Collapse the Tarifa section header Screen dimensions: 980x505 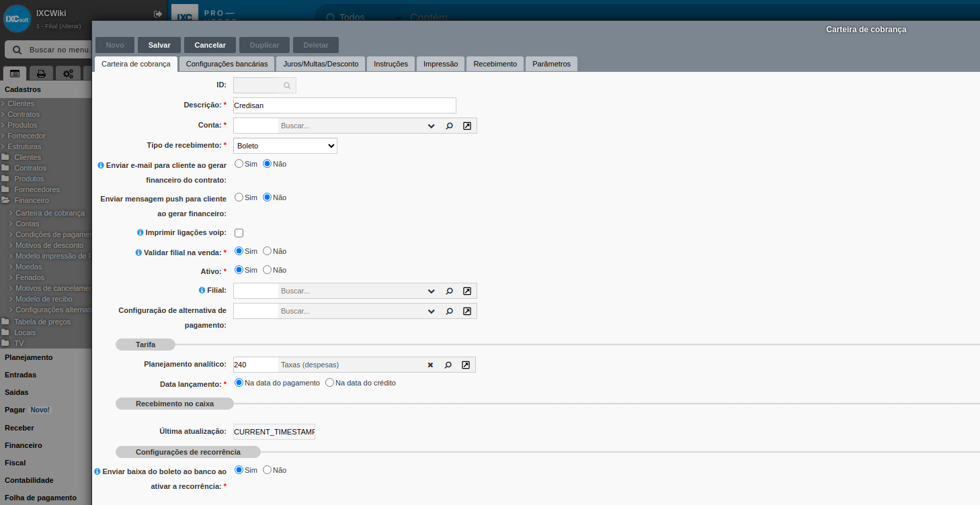coord(145,345)
